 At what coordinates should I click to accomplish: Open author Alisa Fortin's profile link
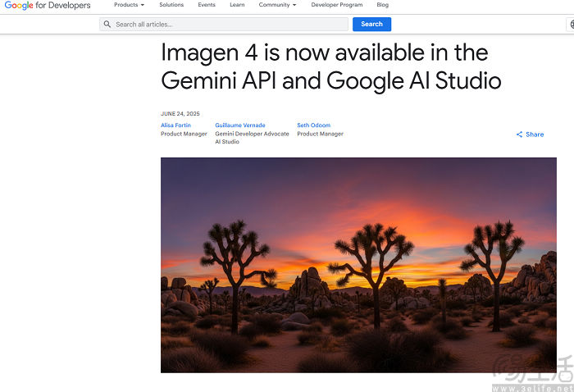pos(175,125)
